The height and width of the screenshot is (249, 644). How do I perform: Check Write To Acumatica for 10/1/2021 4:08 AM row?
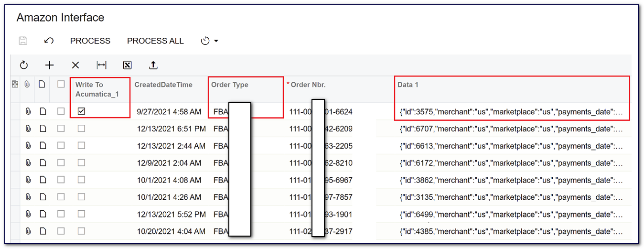coord(81,180)
